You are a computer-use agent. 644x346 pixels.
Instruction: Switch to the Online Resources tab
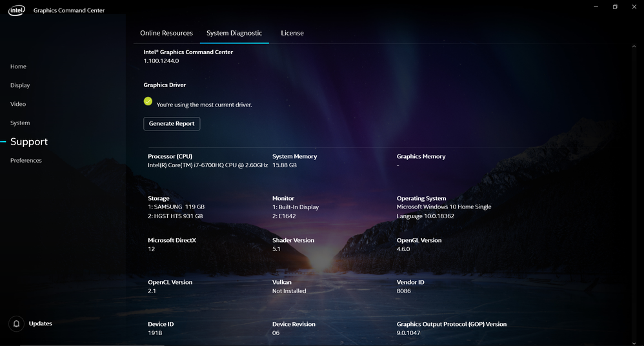(166, 34)
